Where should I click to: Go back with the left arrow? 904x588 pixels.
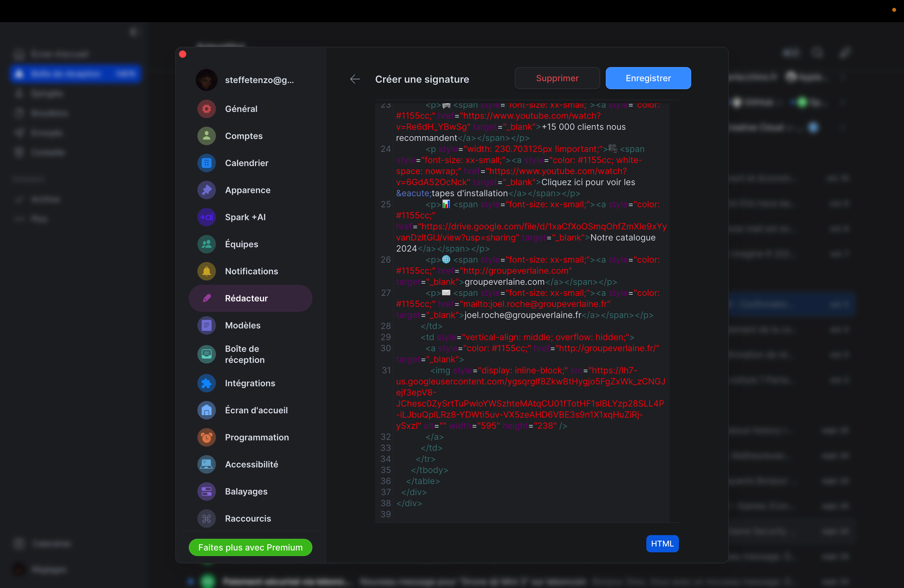(x=355, y=79)
